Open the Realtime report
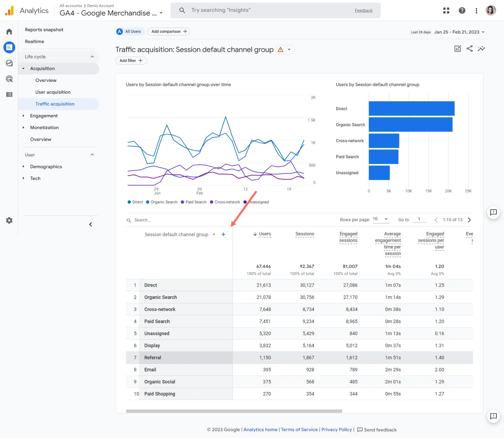 34,42
